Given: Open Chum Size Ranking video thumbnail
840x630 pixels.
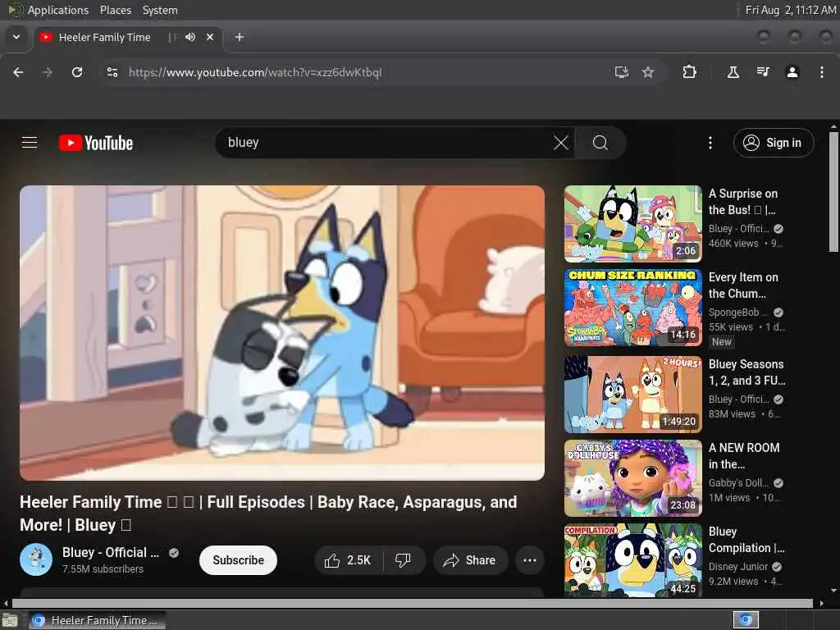Looking at the screenshot, I should [x=633, y=308].
